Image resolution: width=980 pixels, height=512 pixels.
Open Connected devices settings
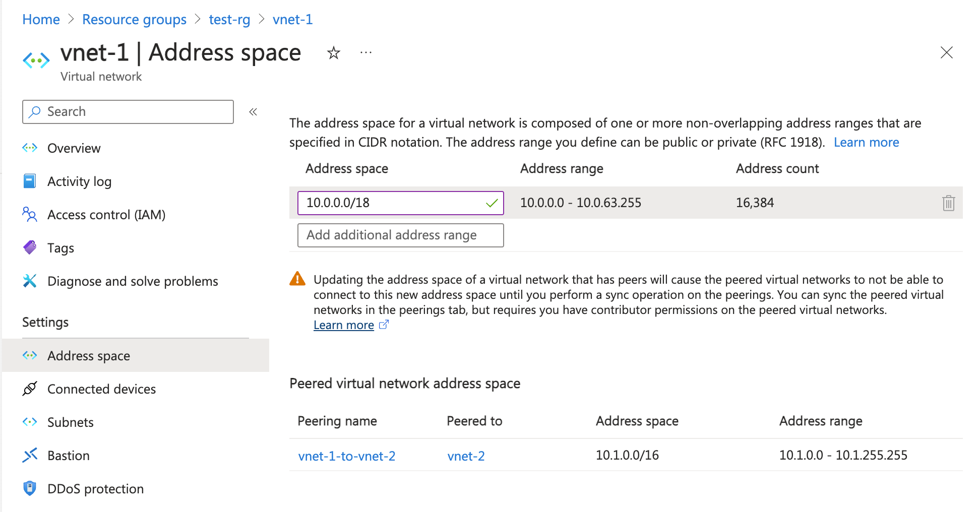[x=101, y=389]
